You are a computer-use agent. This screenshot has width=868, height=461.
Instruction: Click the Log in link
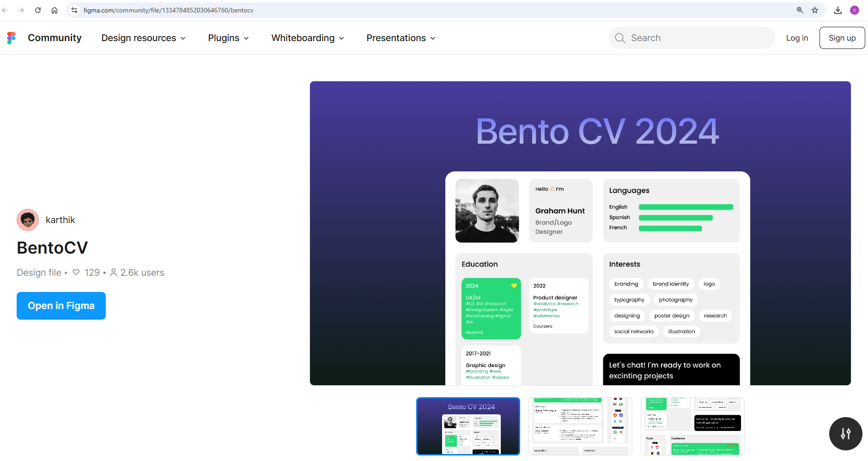click(x=797, y=38)
